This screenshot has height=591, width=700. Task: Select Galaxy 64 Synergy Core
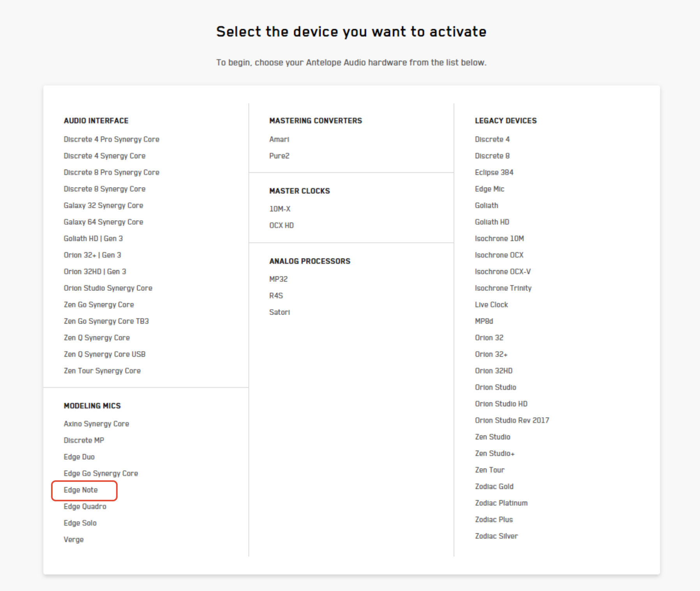click(x=103, y=222)
